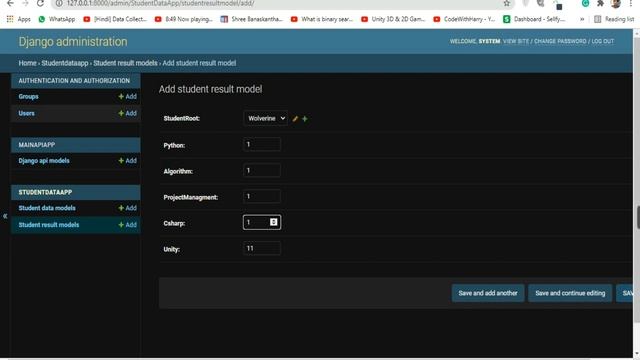Open the MAINAPIAPP section header
Image resolution: width=640 pixels, height=360 pixels.
click(x=37, y=145)
